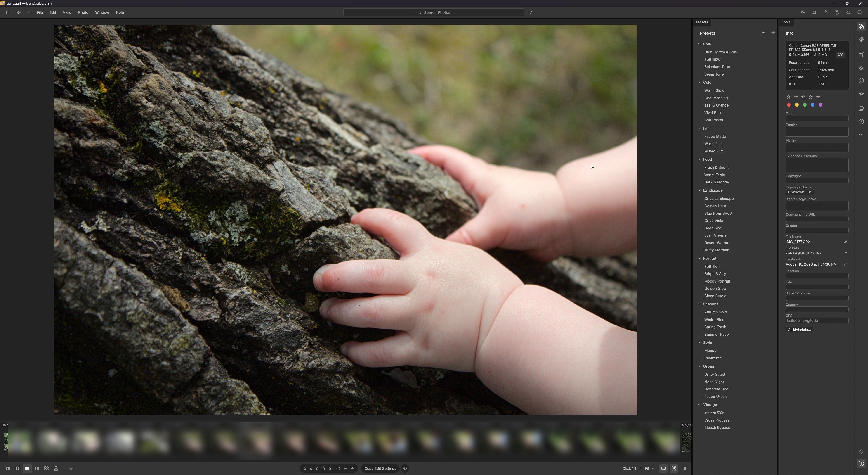Open the Window menu
This screenshot has height=475, width=868.
pyautogui.click(x=102, y=12)
